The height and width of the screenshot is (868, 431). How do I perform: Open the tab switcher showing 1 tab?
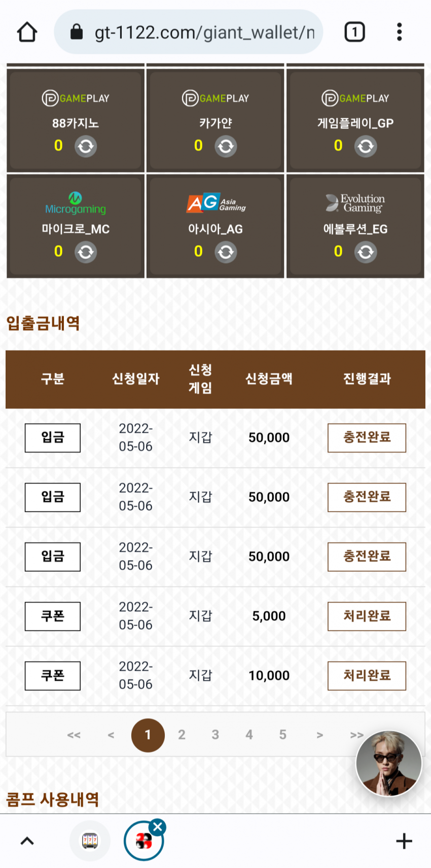(x=354, y=32)
